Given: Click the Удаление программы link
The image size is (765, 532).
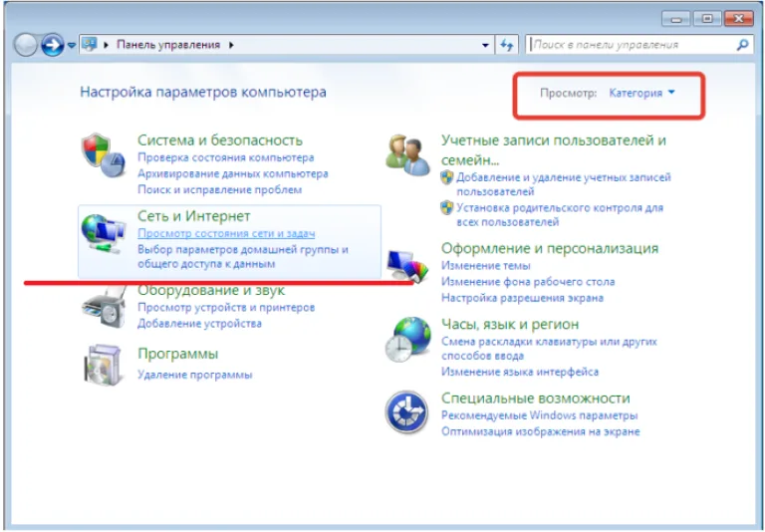Looking at the screenshot, I should coord(194,375).
